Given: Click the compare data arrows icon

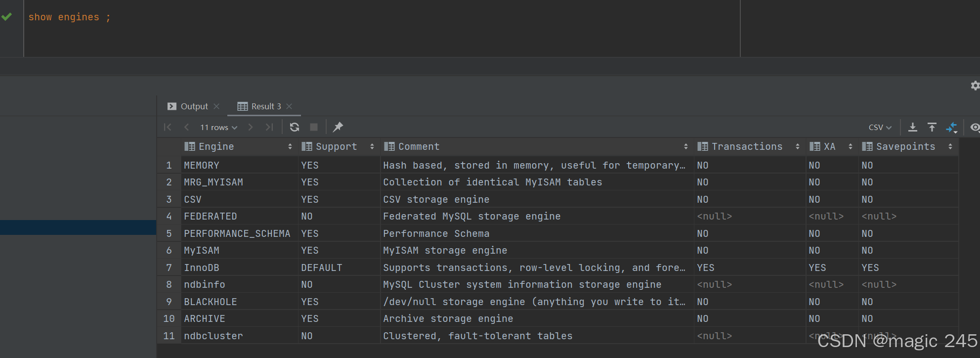Looking at the screenshot, I should [x=951, y=127].
